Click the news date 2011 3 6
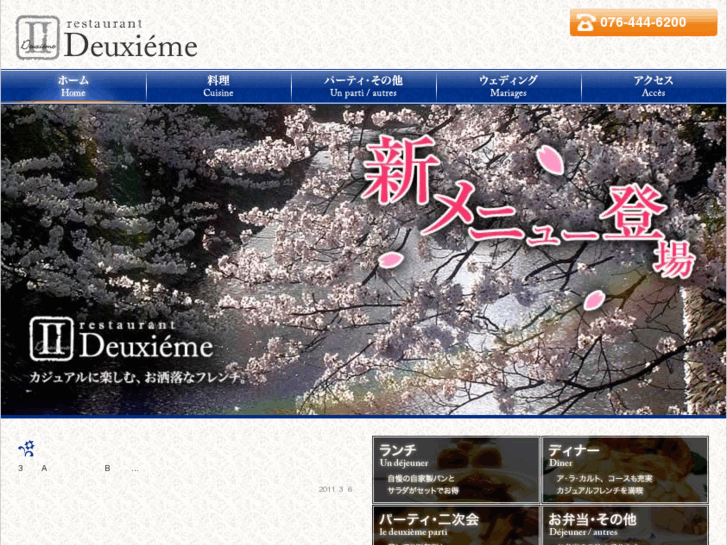Viewport: 727px width, 545px height. coord(335,489)
